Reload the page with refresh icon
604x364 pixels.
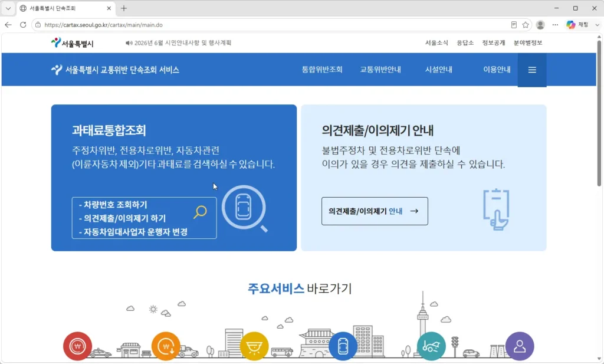(x=23, y=25)
